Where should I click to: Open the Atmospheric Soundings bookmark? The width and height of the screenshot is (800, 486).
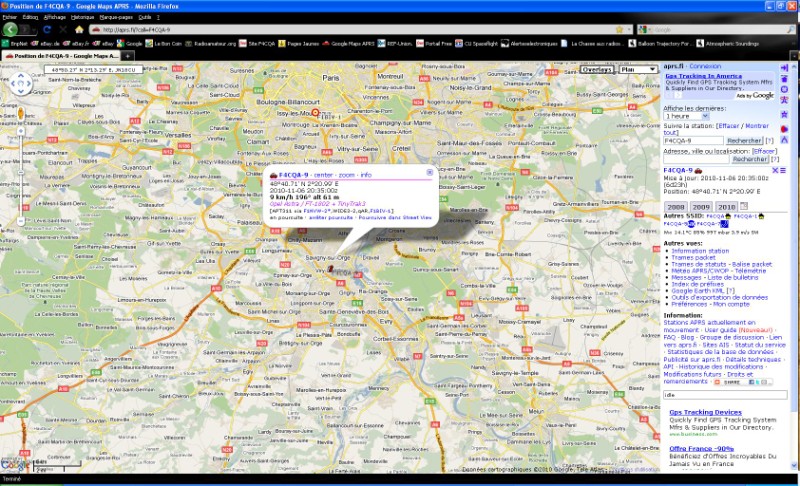(x=728, y=44)
